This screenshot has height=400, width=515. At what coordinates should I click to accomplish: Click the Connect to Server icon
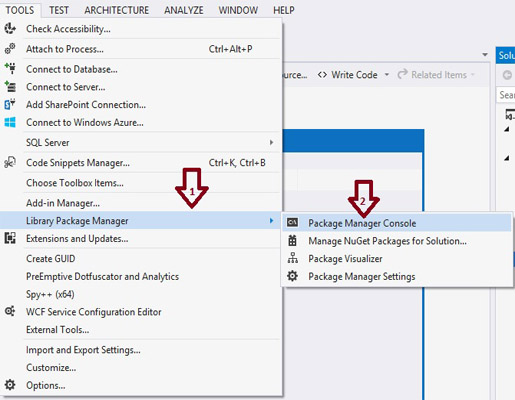click(x=10, y=87)
